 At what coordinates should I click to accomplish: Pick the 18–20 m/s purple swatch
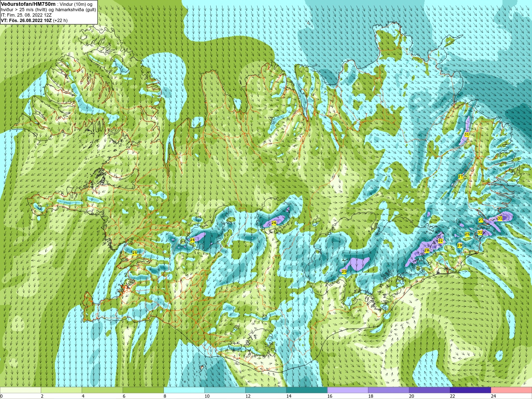[389, 390]
